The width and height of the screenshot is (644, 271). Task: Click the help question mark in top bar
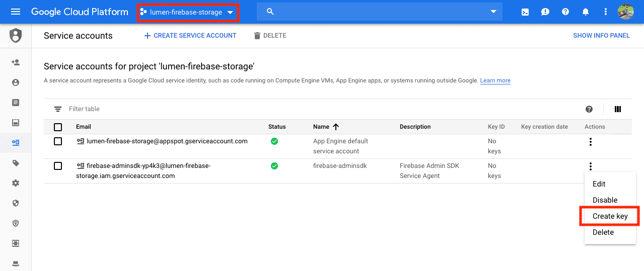(565, 12)
